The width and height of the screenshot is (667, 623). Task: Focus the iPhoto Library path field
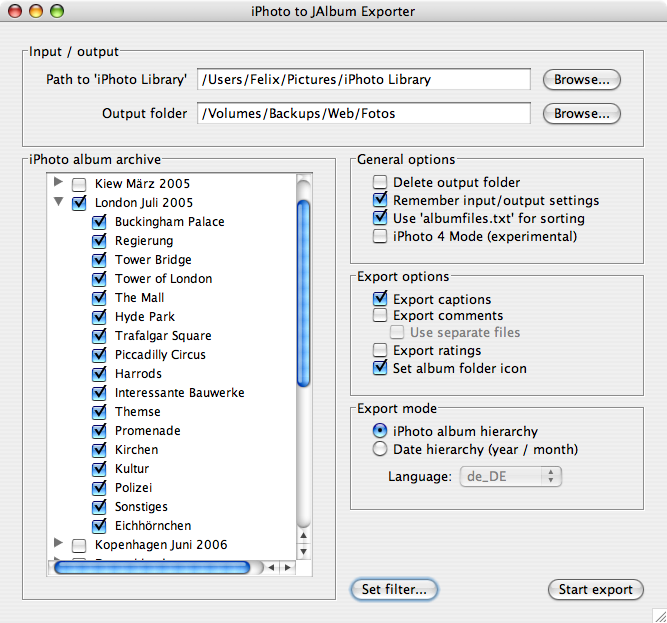pyautogui.click(x=364, y=80)
